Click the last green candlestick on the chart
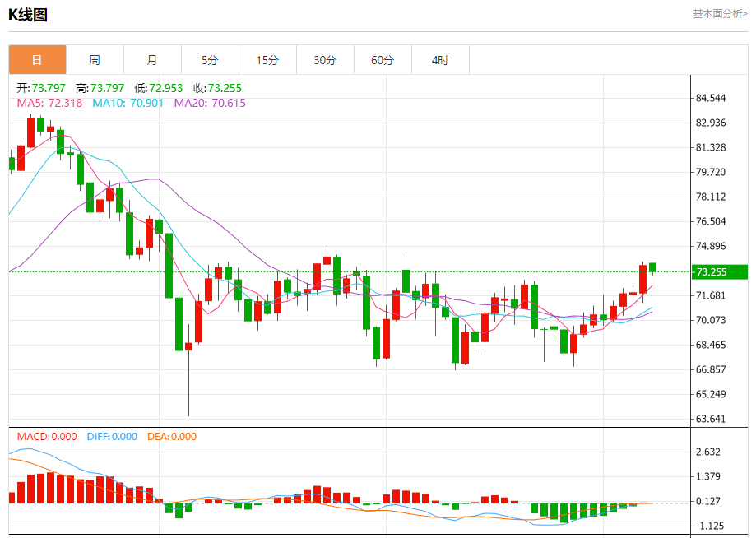Screen dimensions: 756x538 (653, 268)
